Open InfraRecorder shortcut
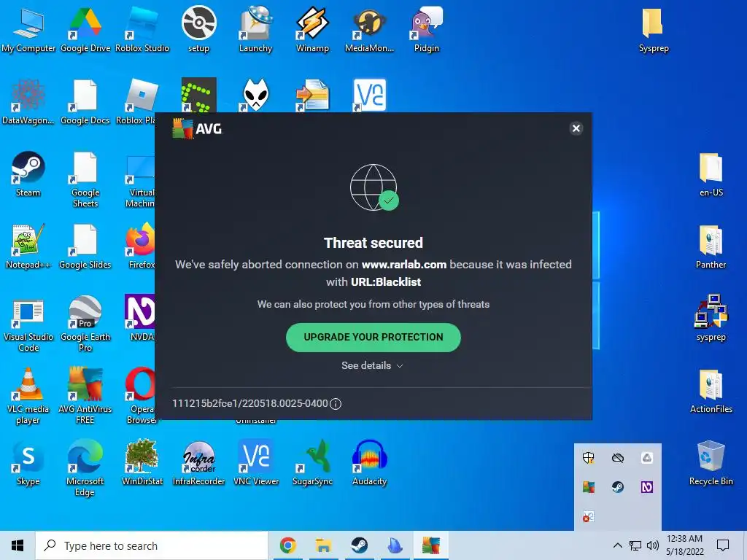Image resolution: width=747 pixels, height=560 pixels. (x=198, y=463)
